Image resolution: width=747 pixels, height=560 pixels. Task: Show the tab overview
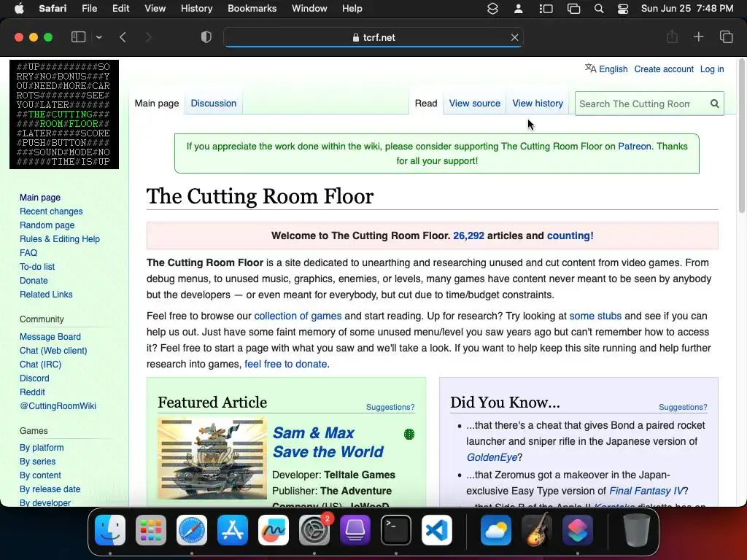(726, 36)
